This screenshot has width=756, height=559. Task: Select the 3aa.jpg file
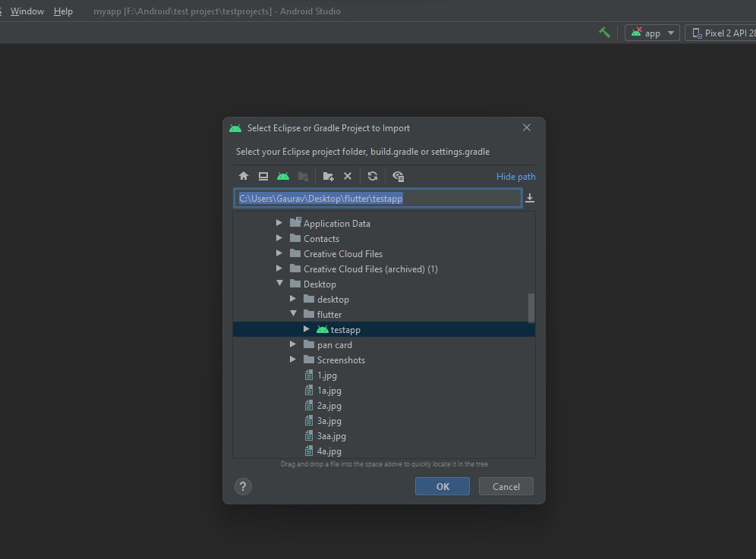(x=331, y=436)
